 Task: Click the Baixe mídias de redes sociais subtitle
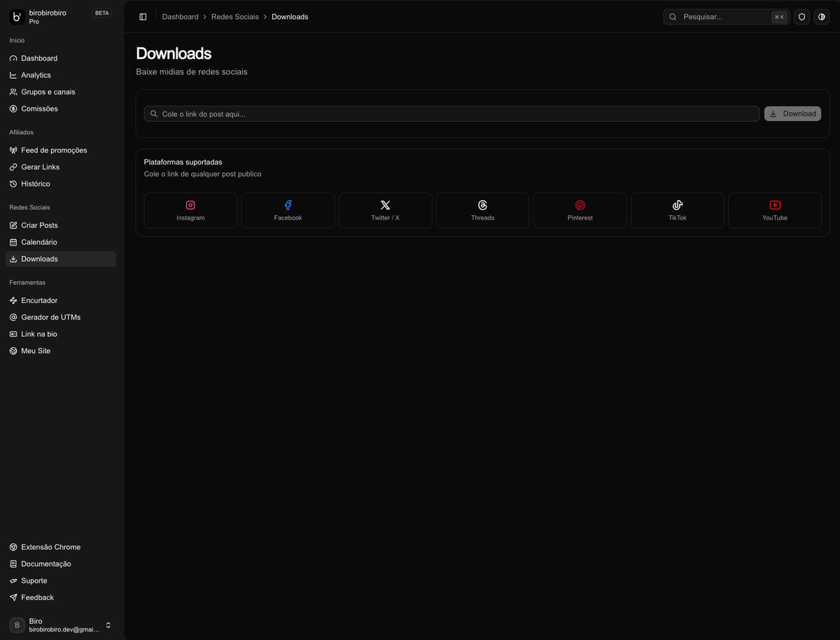tap(191, 72)
